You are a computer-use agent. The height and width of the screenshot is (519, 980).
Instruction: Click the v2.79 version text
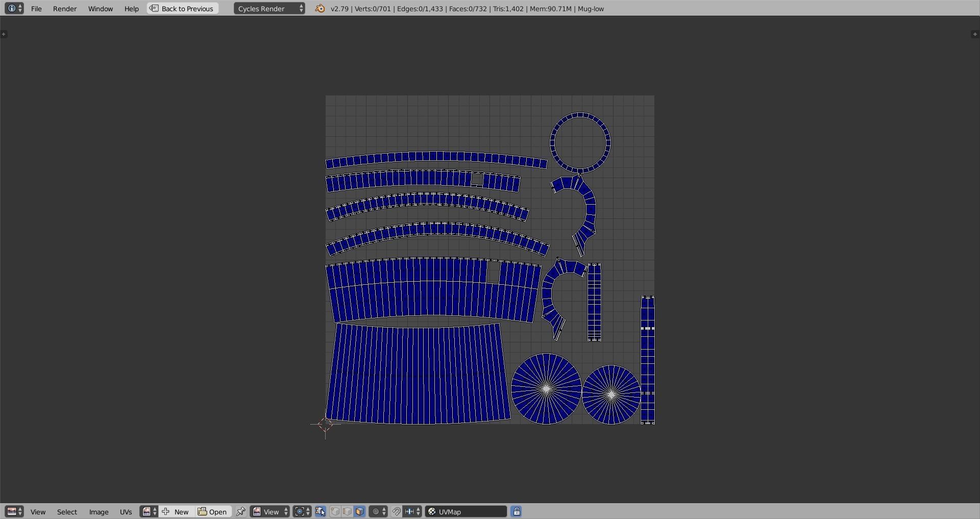click(339, 9)
